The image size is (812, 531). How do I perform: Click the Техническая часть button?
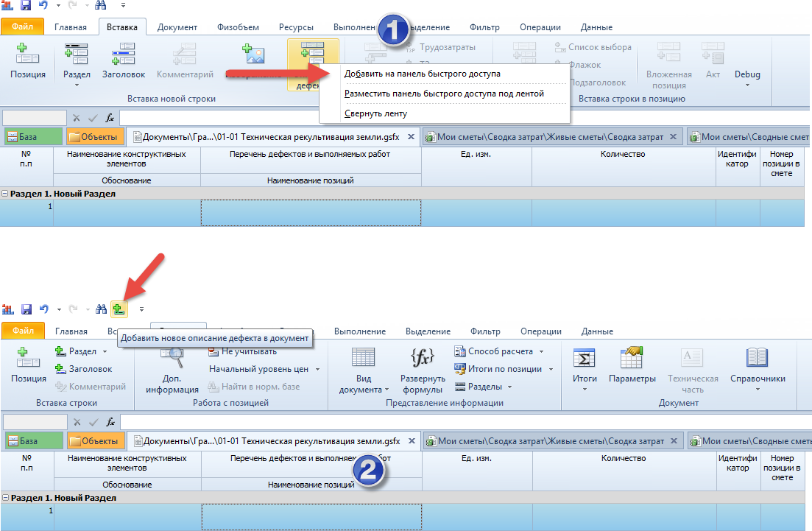coord(693,370)
